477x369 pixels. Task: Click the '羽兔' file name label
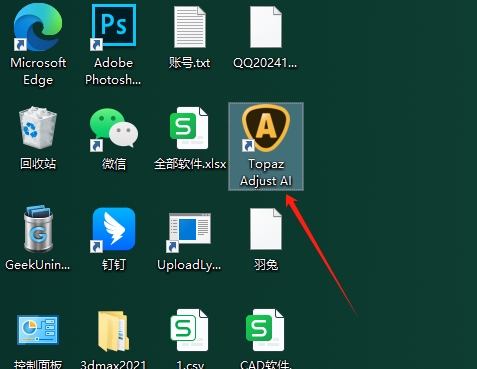(266, 265)
